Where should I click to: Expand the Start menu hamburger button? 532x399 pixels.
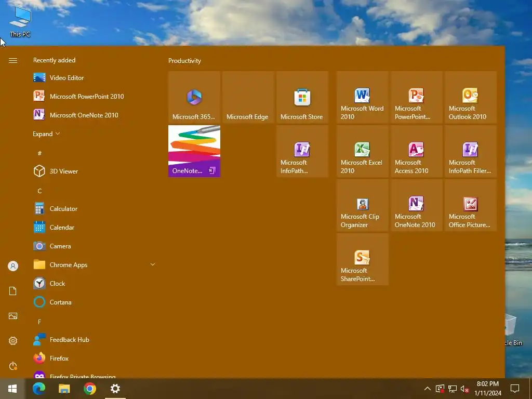[13, 60]
